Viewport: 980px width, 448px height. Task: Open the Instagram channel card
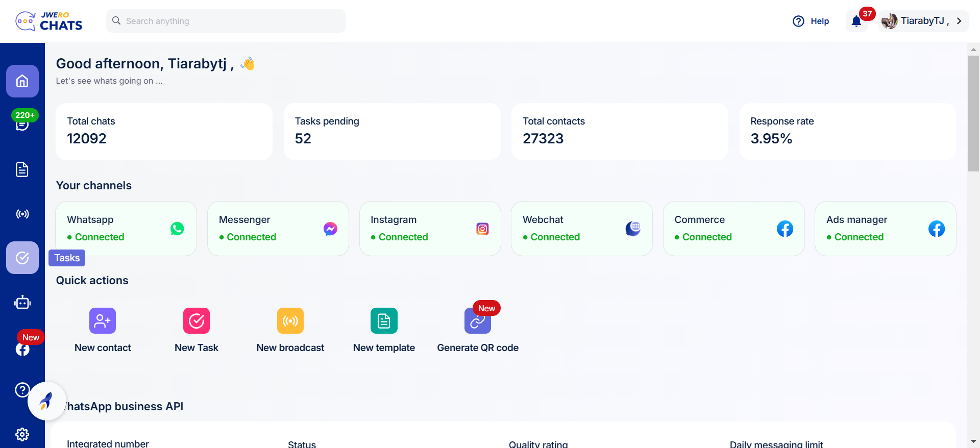430,229
